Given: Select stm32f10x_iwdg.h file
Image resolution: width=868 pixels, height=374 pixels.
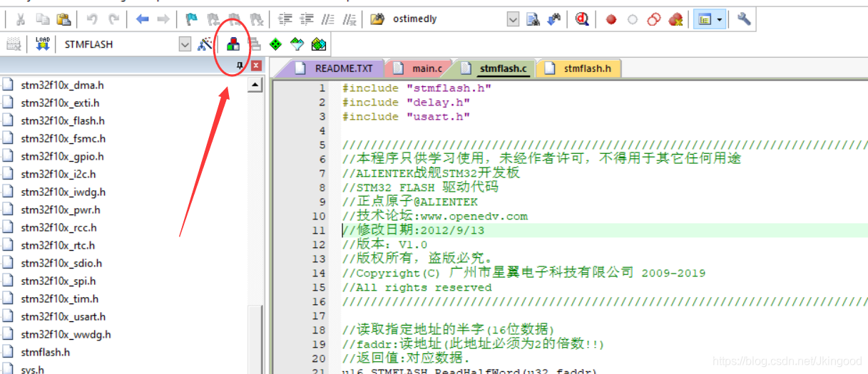Looking at the screenshot, I should pyautogui.click(x=63, y=192).
